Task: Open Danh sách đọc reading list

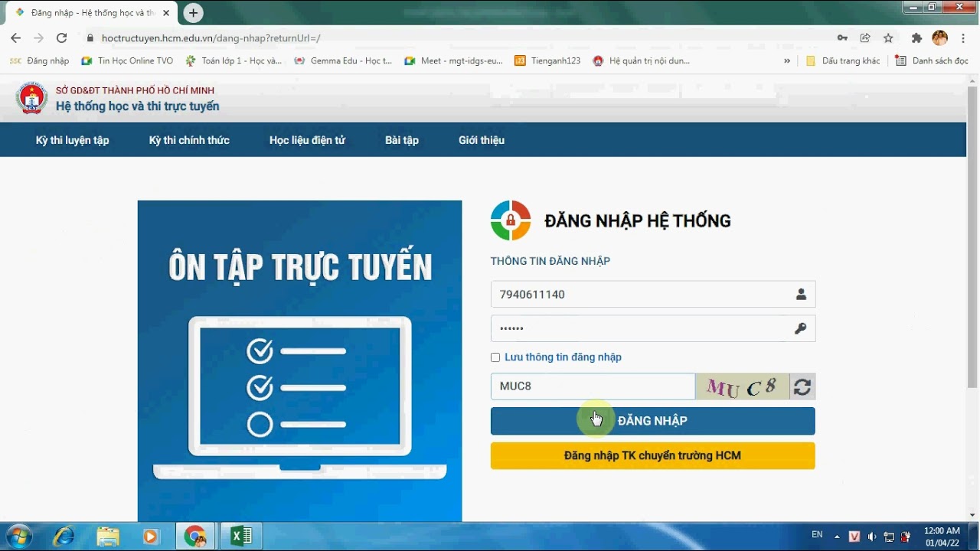Action: tap(933, 60)
